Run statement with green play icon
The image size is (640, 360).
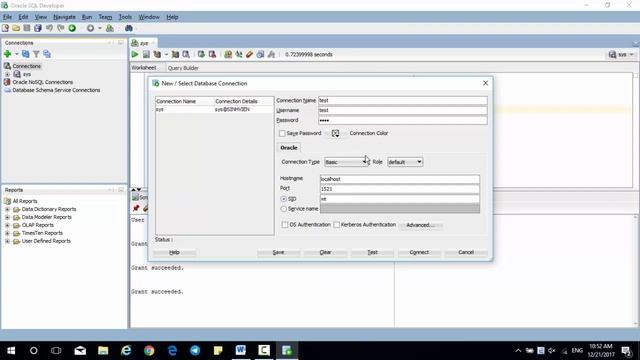[135, 54]
